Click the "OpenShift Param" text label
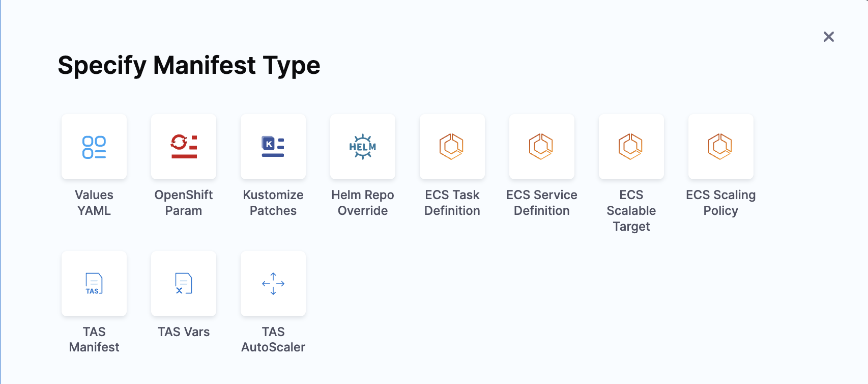 click(184, 203)
